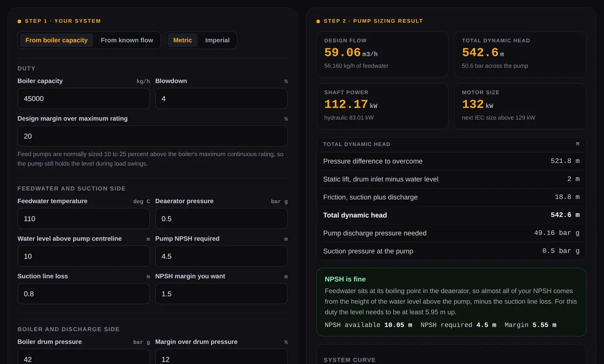Image resolution: width=604 pixels, height=364 pixels.
Task: Edit the Blowdown percentage field
Action: 221,98
